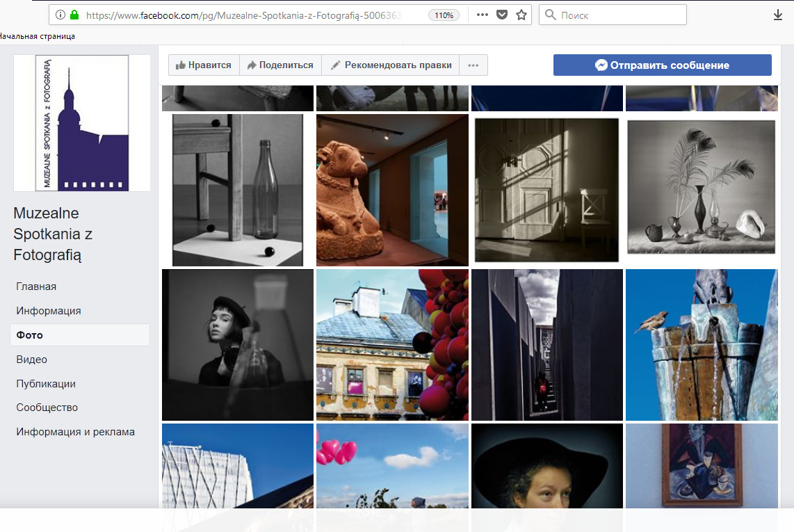Viewport: 794px width, 532px height.
Task: Open the Главная sidebar tab
Action: pyautogui.click(x=36, y=287)
